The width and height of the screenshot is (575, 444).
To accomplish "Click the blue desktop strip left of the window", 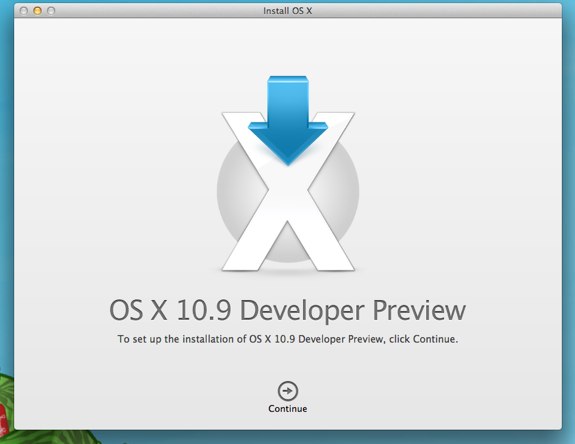I will (x=6, y=183).
